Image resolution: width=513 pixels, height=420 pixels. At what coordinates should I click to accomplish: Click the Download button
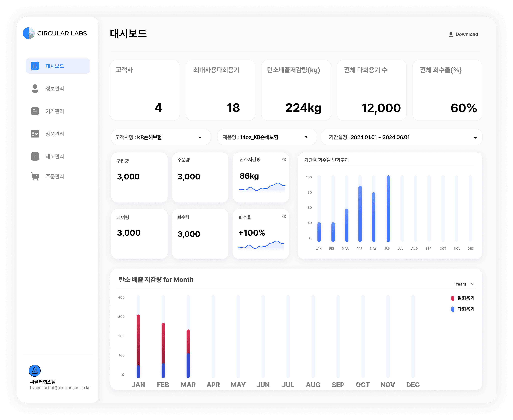pos(463,34)
